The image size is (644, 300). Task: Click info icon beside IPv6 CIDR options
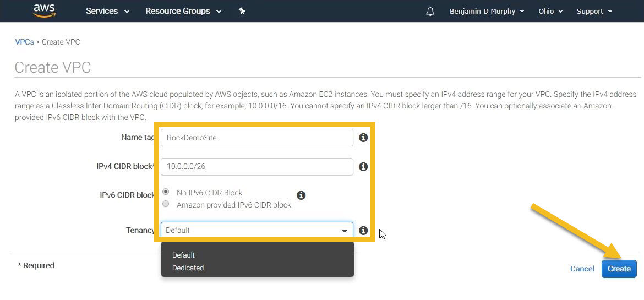coord(301,195)
